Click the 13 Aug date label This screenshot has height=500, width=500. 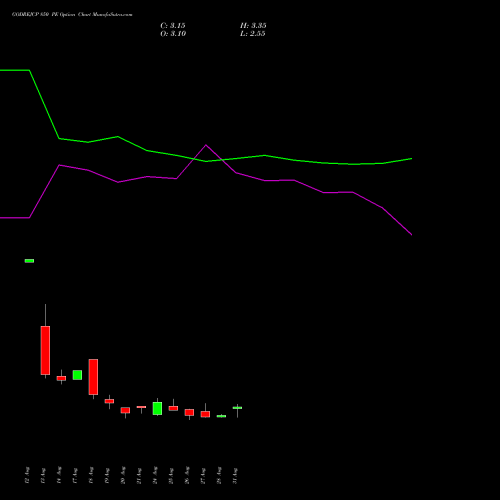[x=43, y=475]
